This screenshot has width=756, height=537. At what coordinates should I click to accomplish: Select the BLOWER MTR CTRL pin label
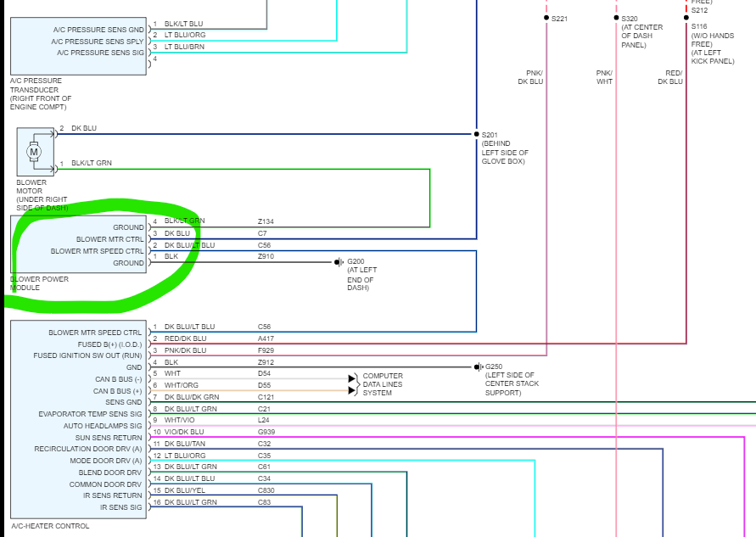[x=110, y=239]
